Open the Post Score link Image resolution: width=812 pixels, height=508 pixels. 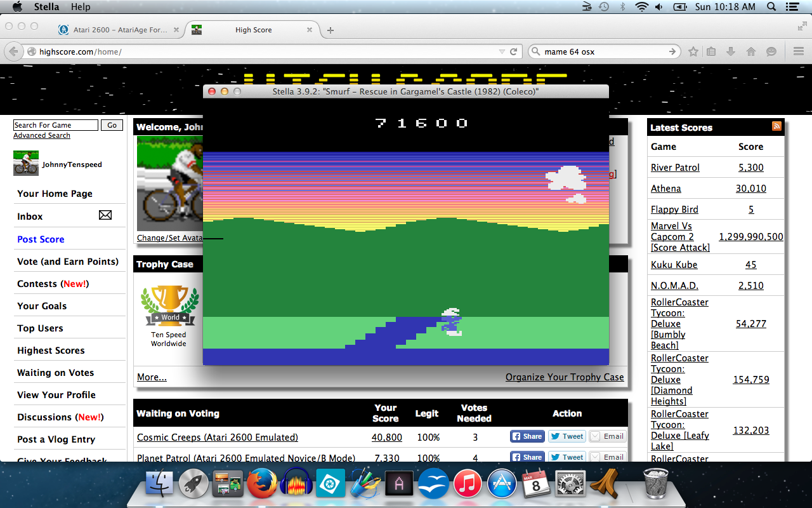pyautogui.click(x=41, y=239)
